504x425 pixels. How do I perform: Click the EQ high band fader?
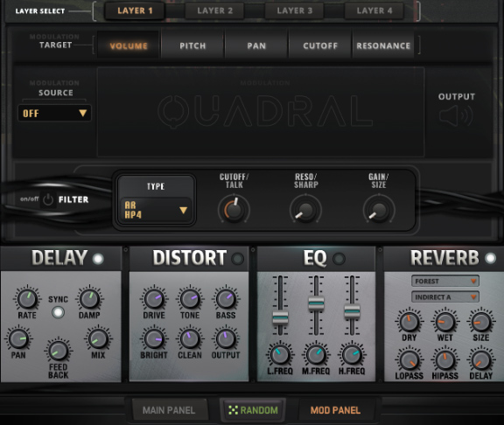tap(353, 311)
